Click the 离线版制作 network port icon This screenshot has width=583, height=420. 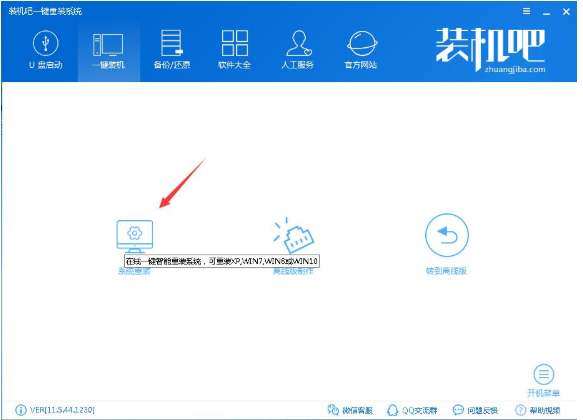pos(294,236)
